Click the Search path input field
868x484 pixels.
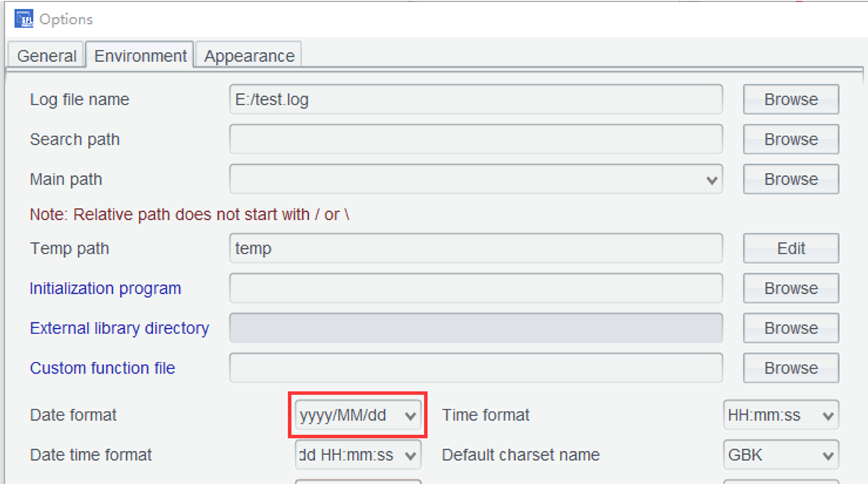click(x=475, y=139)
